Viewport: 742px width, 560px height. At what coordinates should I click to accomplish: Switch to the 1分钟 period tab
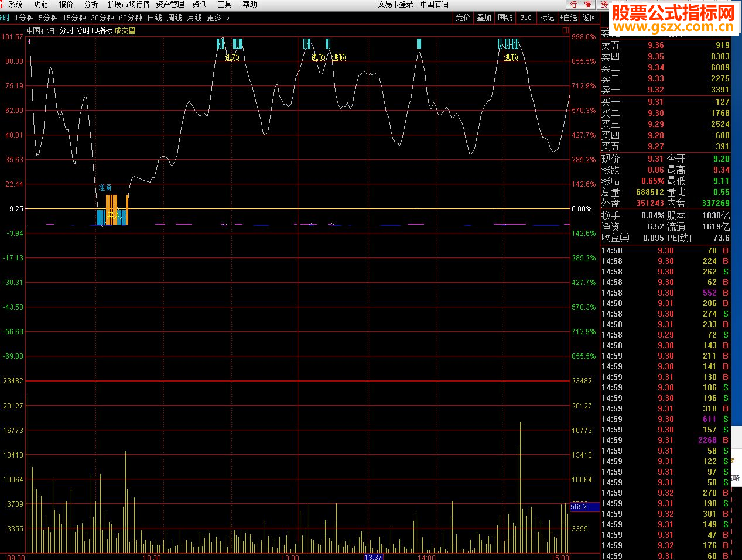point(25,18)
